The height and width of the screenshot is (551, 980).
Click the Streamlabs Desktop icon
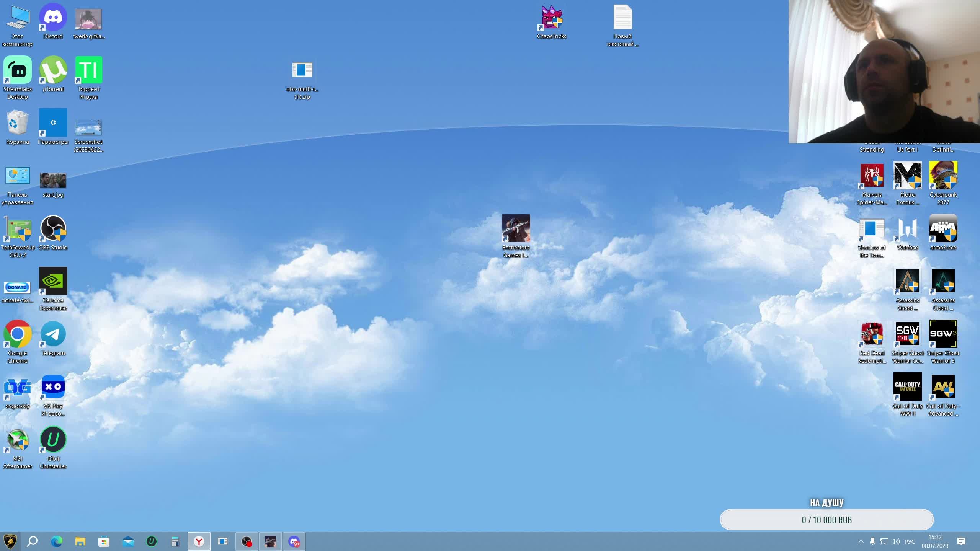(x=18, y=70)
